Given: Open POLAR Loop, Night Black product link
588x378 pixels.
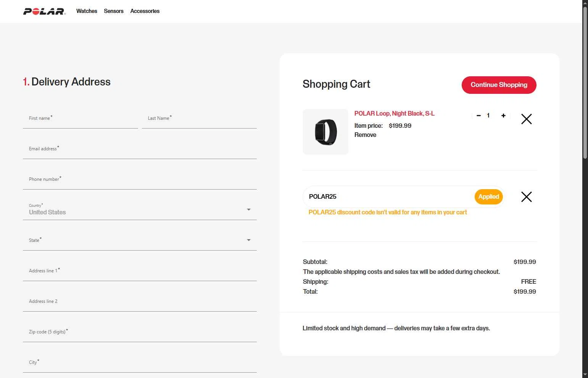Looking at the screenshot, I should pos(394,114).
